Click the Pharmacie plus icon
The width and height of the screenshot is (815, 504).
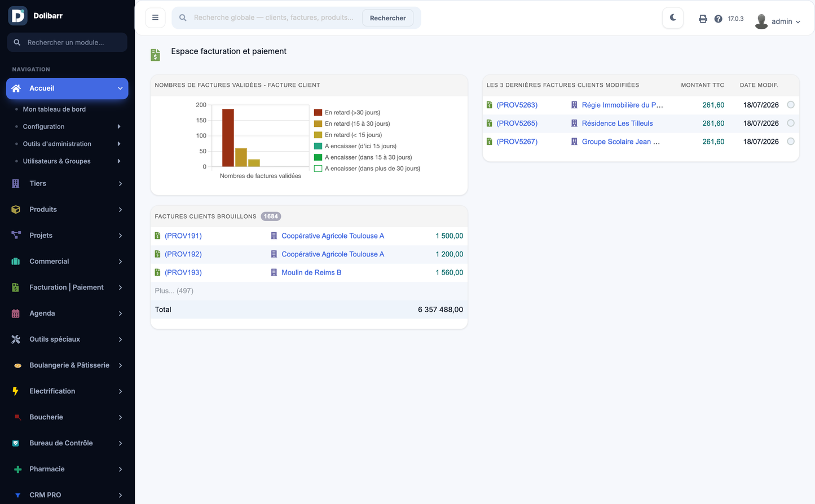tap(17, 469)
